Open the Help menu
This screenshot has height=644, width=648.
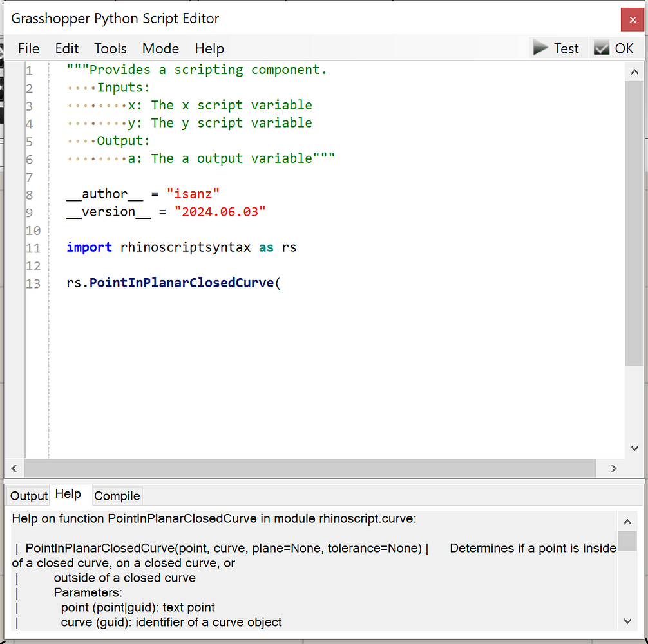[208, 48]
